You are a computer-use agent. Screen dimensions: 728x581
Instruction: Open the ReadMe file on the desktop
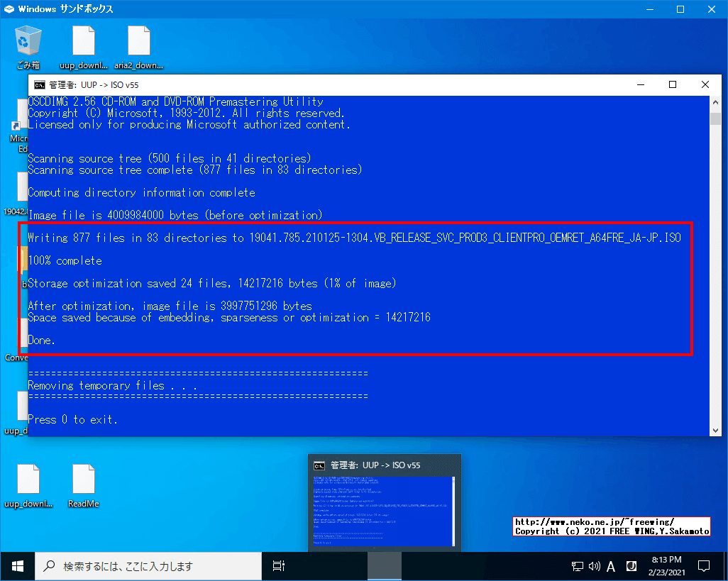coord(83,477)
